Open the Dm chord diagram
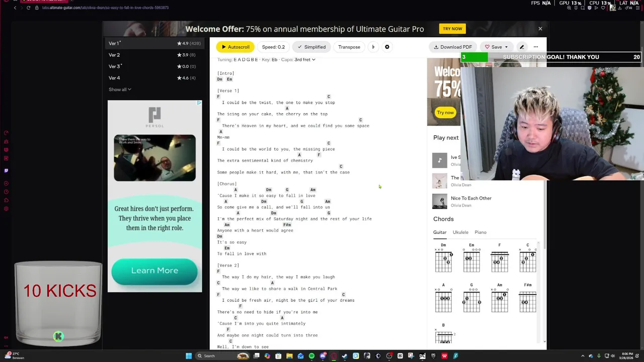This screenshot has width=644, height=362. click(x=443, y=258)
